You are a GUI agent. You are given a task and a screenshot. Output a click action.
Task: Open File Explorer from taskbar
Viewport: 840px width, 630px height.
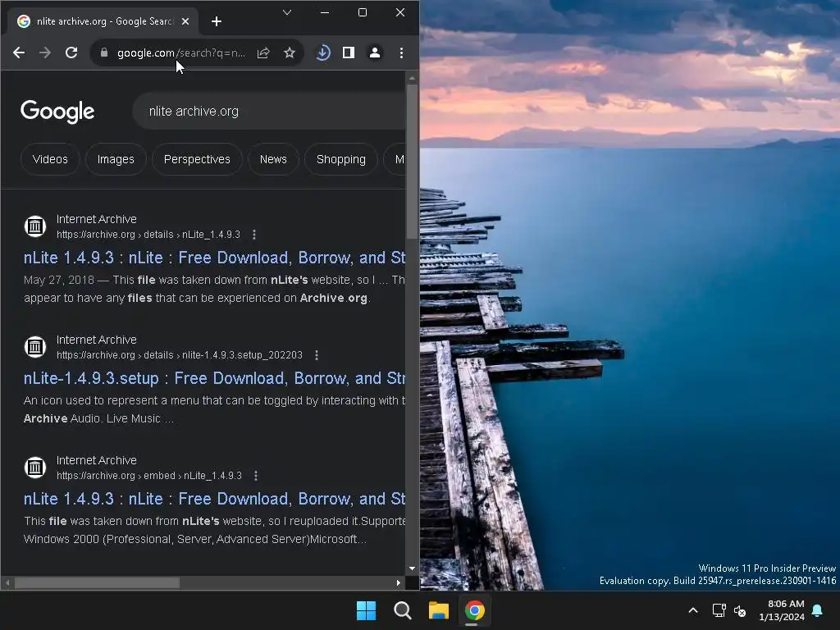pyautogui.click(x=439, y=610)
